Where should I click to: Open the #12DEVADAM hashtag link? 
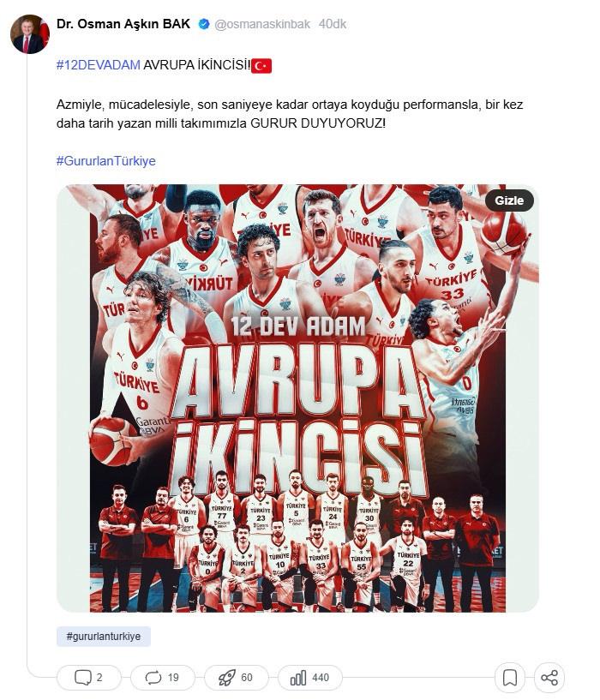[99, 65]
